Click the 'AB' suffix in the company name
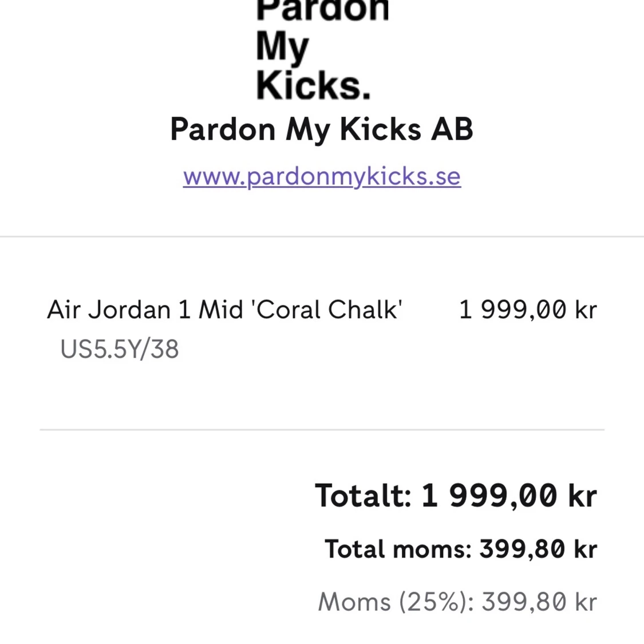The image size is (644, 644). click(x=452, y=129)
